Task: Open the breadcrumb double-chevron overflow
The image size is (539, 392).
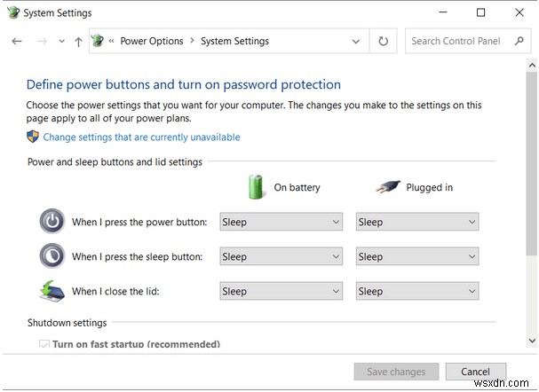Action: [x=111, y=41]
